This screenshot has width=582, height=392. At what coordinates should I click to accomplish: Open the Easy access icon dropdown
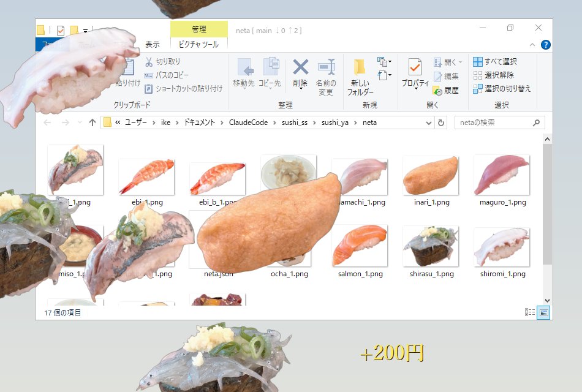(385, 75)
